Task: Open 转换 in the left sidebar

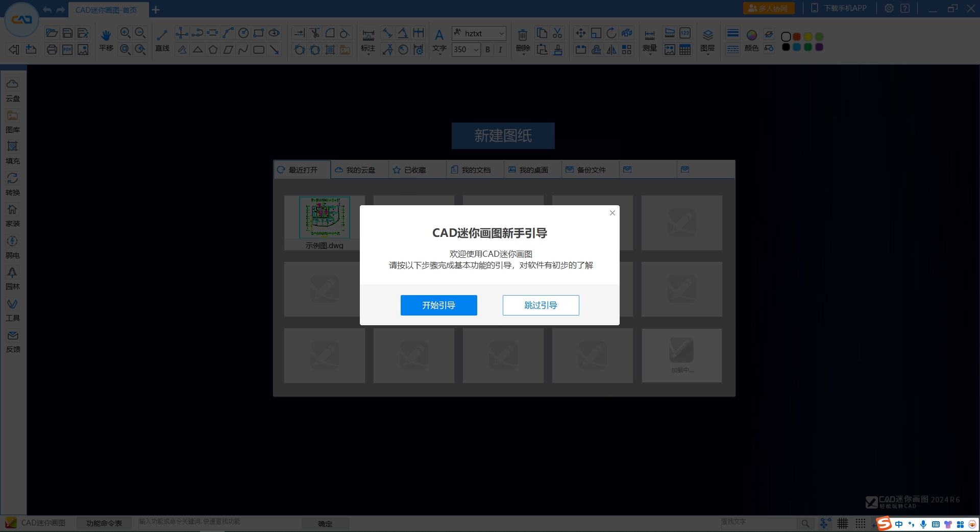Action: pyautogui.click(x=13, y=184)
